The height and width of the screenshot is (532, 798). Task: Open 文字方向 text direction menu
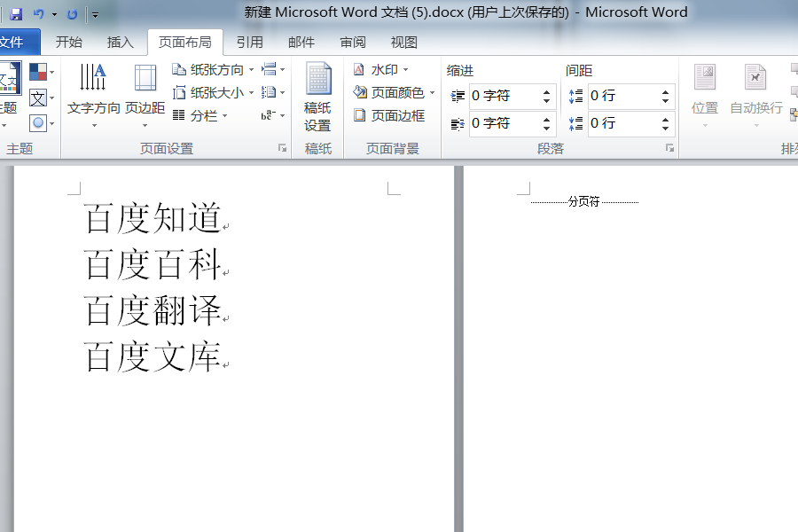click(94, 95)
